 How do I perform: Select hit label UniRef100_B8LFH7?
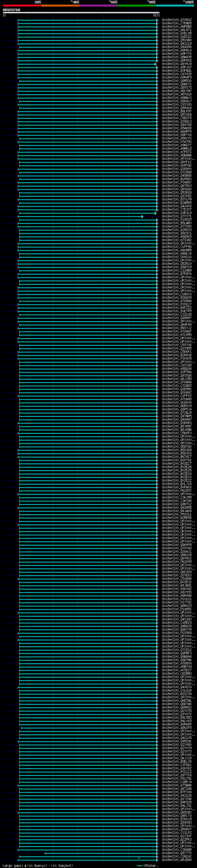coord(177,111)
